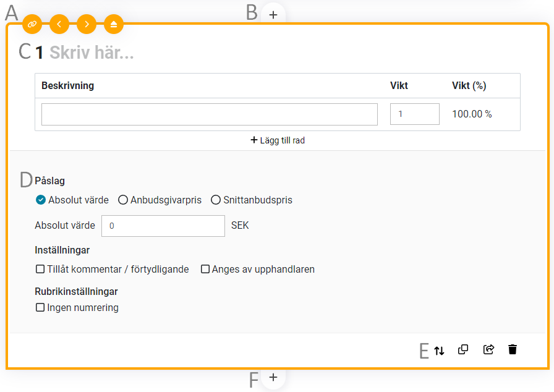Screen dimensions: 554x392
Task: Click the share export icon
Action: coord(488,350)
